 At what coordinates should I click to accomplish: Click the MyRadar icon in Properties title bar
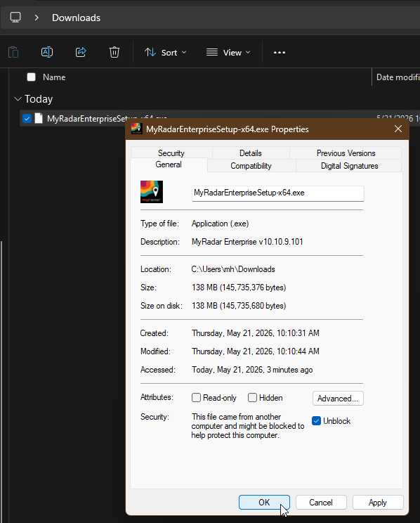[136, 129]
